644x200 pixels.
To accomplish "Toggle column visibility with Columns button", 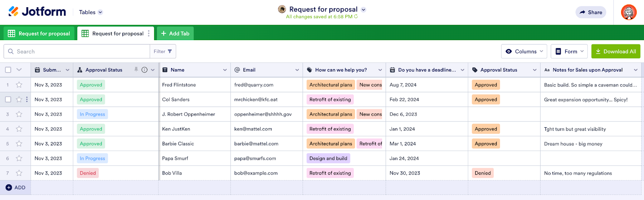I will pos(524,51).
